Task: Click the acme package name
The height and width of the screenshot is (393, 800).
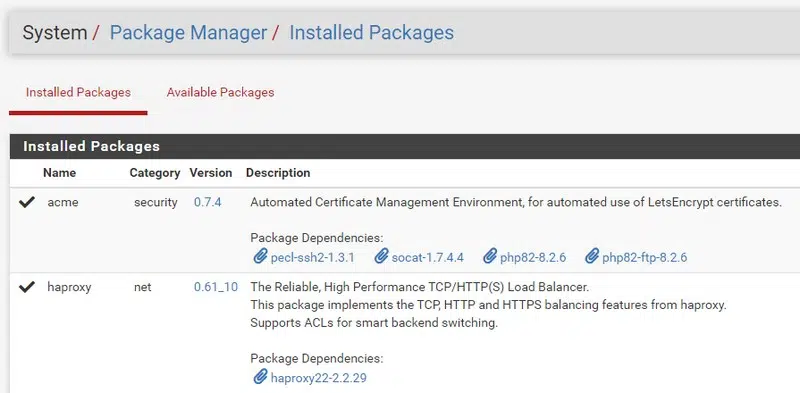Action: (63, 202)
